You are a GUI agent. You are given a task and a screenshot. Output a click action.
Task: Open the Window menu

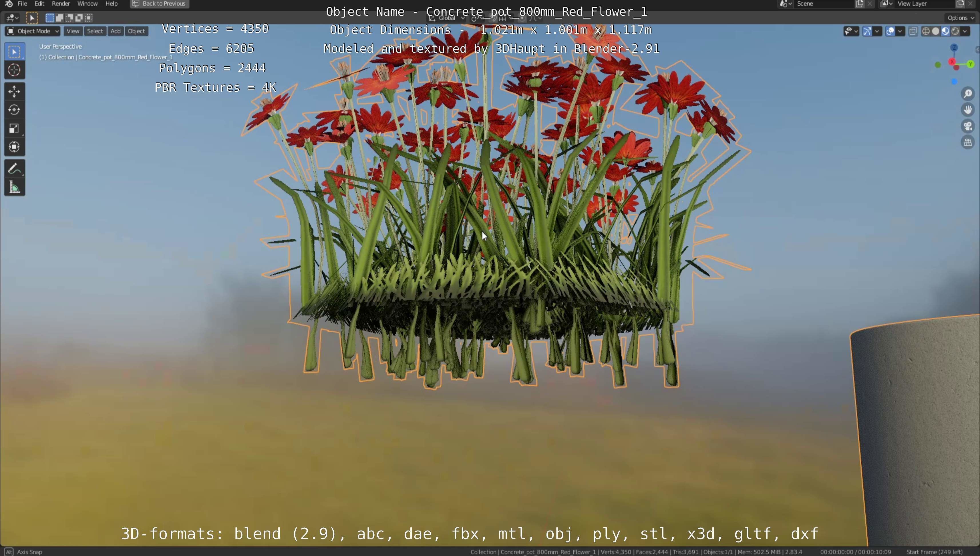click(88, 4)
